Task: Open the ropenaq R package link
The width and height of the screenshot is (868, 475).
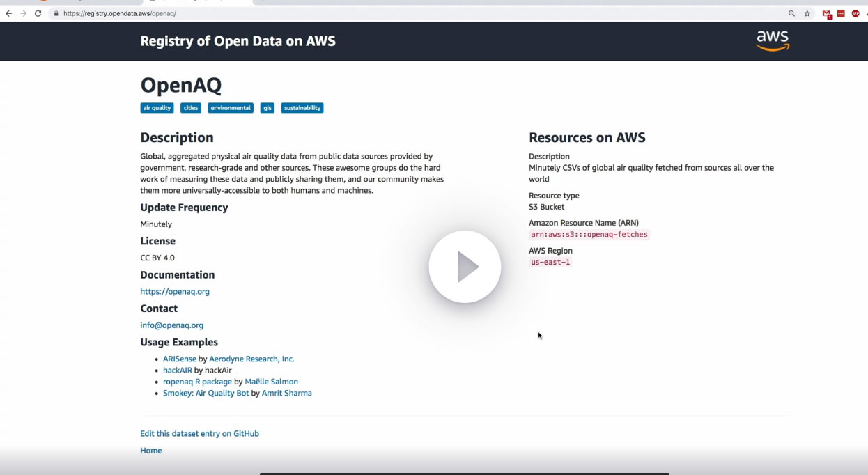Action: (197, 382)
